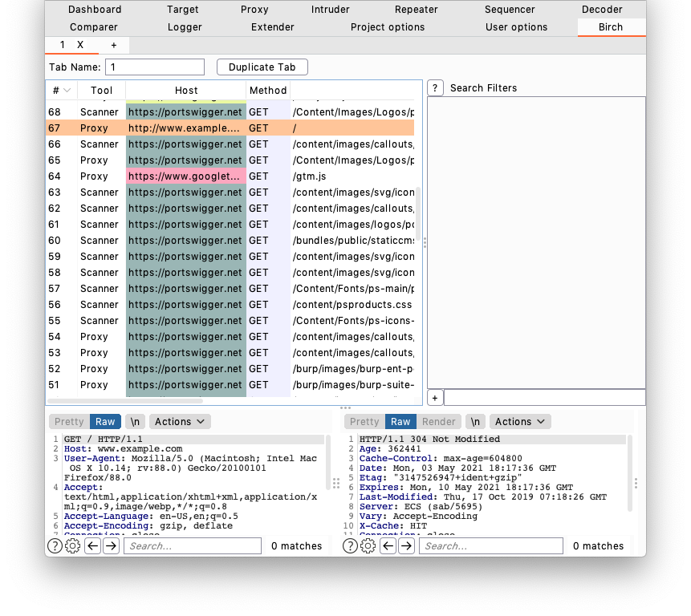Click the Search Filters help button

(x=435, y=88)
